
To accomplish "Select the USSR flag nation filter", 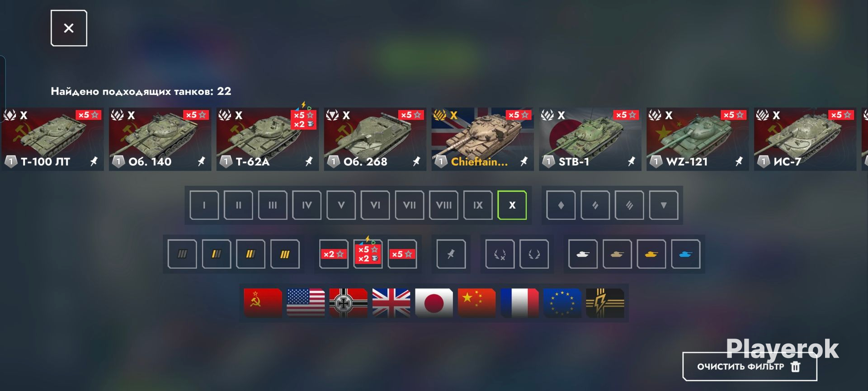I will point(263,303).
